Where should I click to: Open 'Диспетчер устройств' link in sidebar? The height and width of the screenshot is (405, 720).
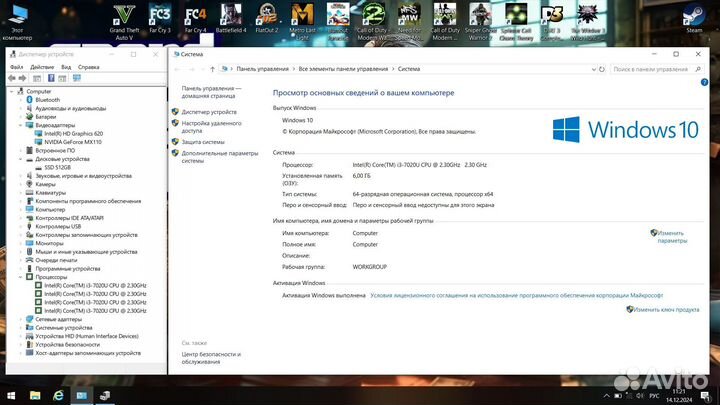pyautogui.click(x=209, y=112)
